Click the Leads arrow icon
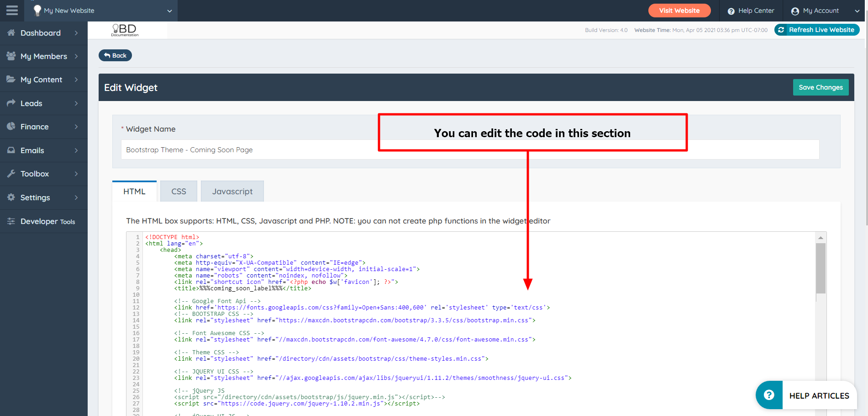The width and height of the screenshot is (868, 416). pyautogui.click(x=11, y=103)
